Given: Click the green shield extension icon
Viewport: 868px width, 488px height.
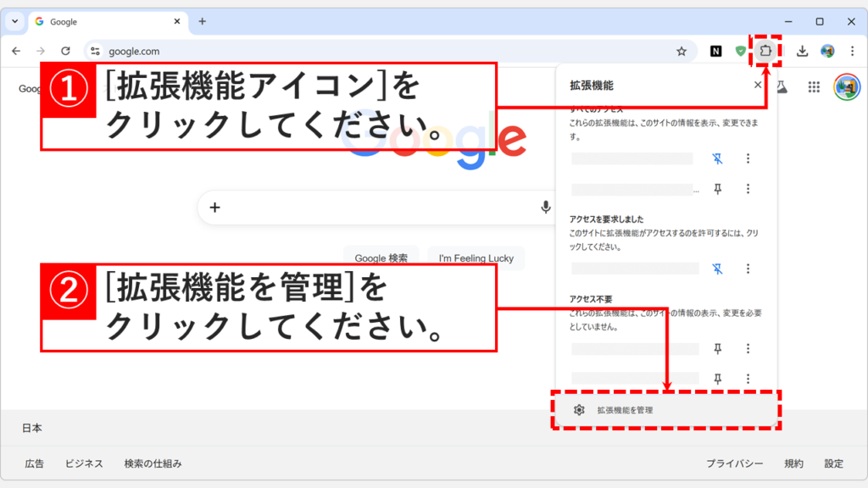Looking at the screenshot, I should pos(741,51).
